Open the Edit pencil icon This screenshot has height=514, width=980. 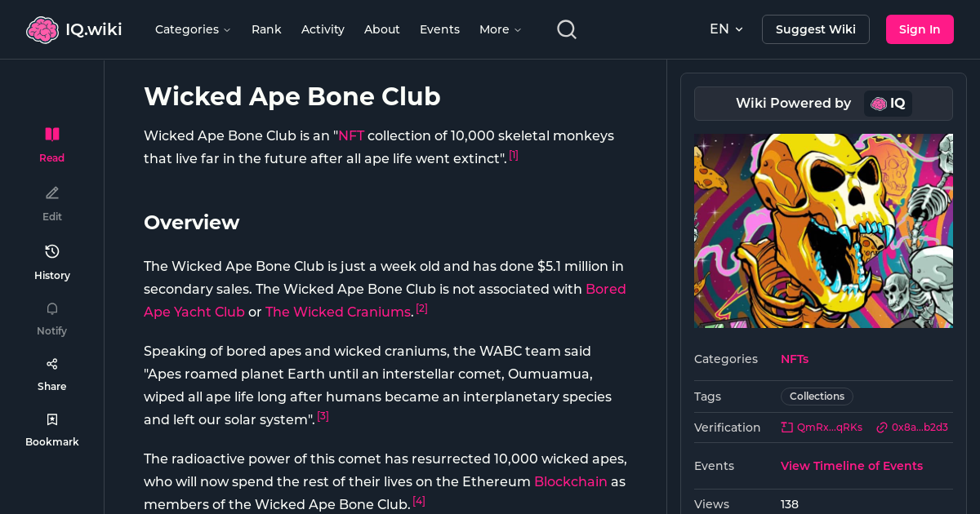pyautogui.click(x=51, y=193)
